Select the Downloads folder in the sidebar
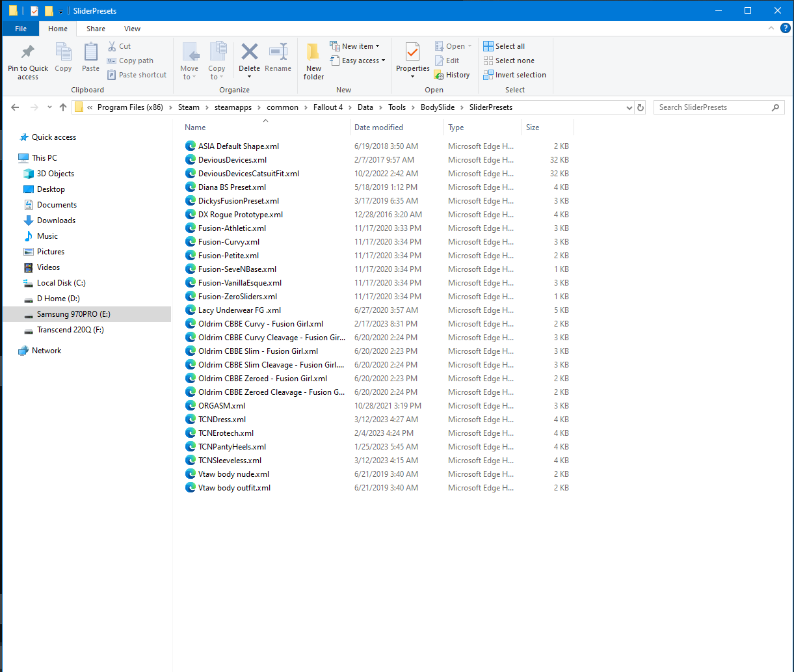794x672 pixels. coord(56,221)
